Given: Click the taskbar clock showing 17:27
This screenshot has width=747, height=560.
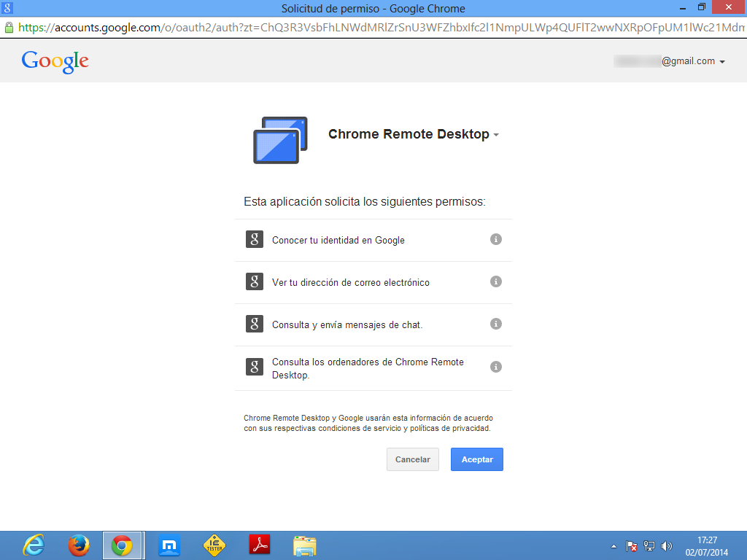Looking at the screenshot, I should (706, 545).
